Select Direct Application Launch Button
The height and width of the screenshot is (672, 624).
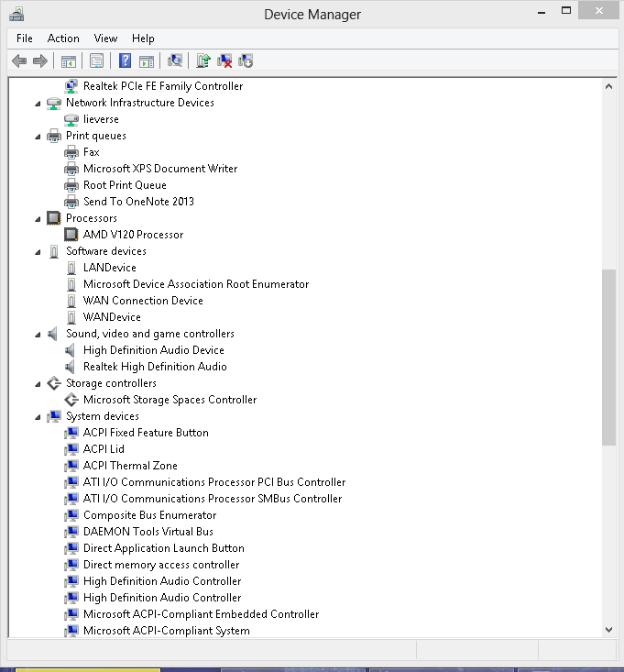[164, 548]
